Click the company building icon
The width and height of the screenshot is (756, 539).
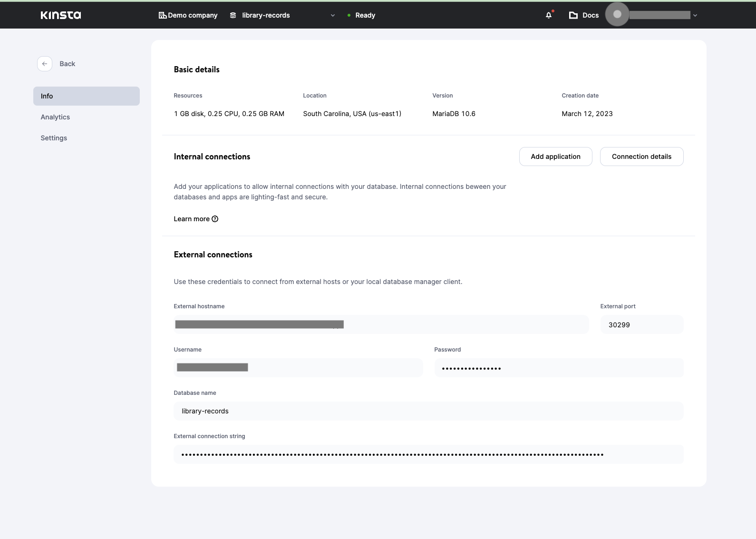pos(162,15)
